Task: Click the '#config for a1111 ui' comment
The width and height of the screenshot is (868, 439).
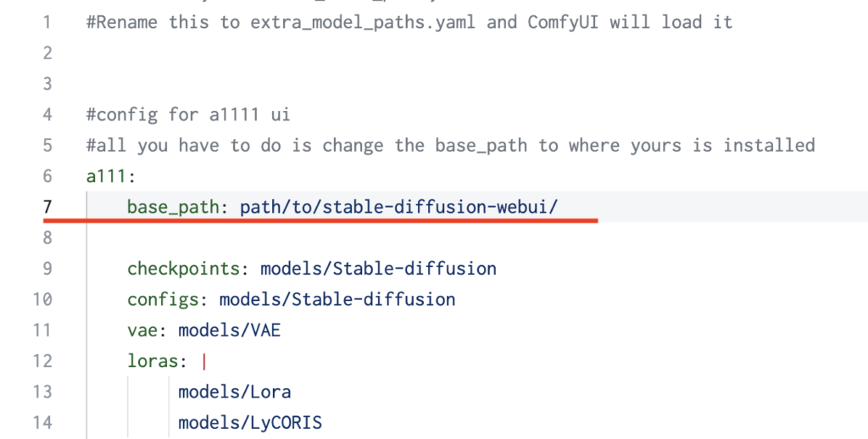Action: 188,114
